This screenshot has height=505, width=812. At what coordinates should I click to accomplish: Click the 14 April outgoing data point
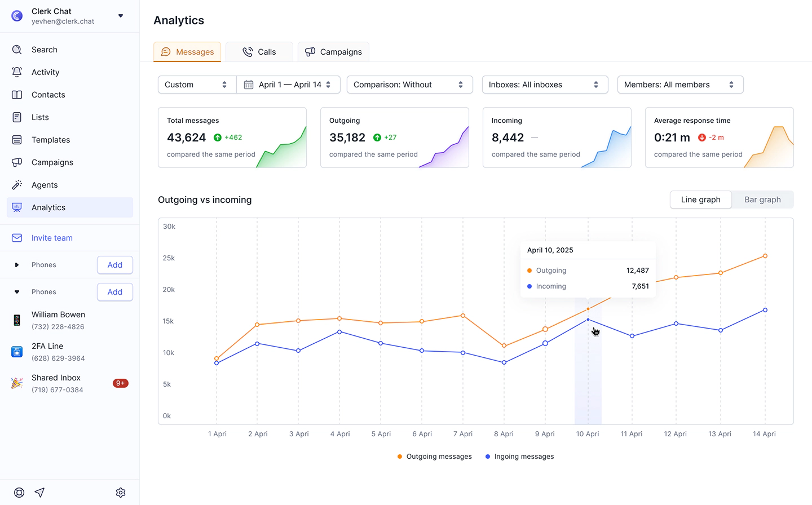click(765, 256)
